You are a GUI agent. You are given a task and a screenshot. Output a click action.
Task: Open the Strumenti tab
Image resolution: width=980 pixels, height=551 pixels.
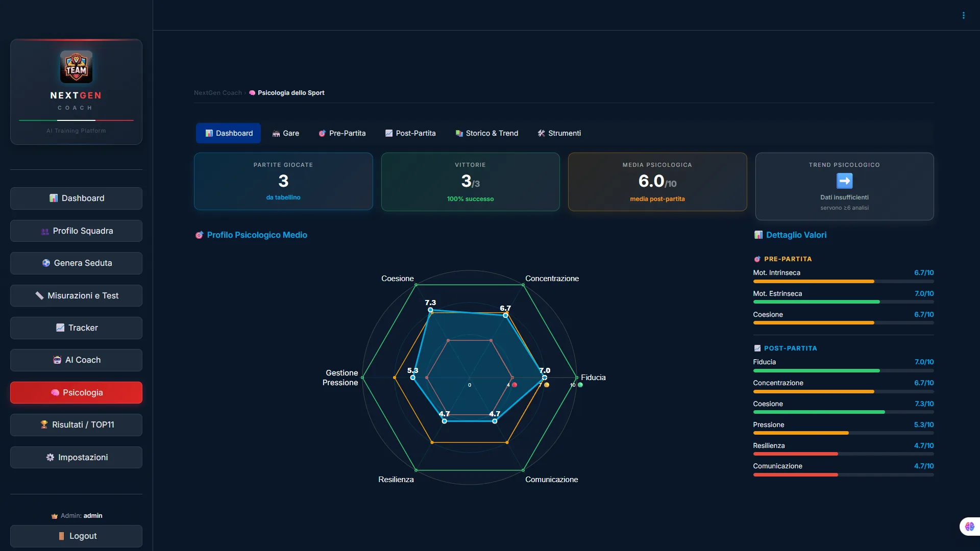559,133
